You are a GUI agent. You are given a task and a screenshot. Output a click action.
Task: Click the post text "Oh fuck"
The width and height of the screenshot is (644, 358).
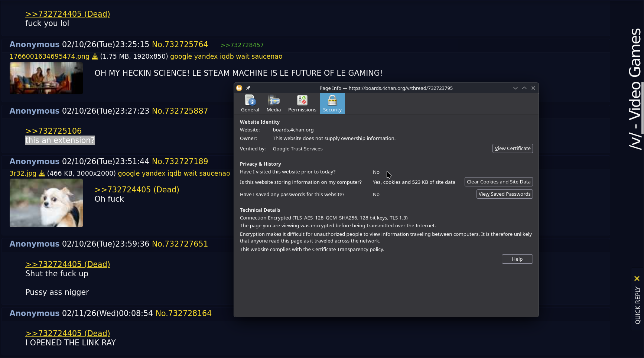109,199
